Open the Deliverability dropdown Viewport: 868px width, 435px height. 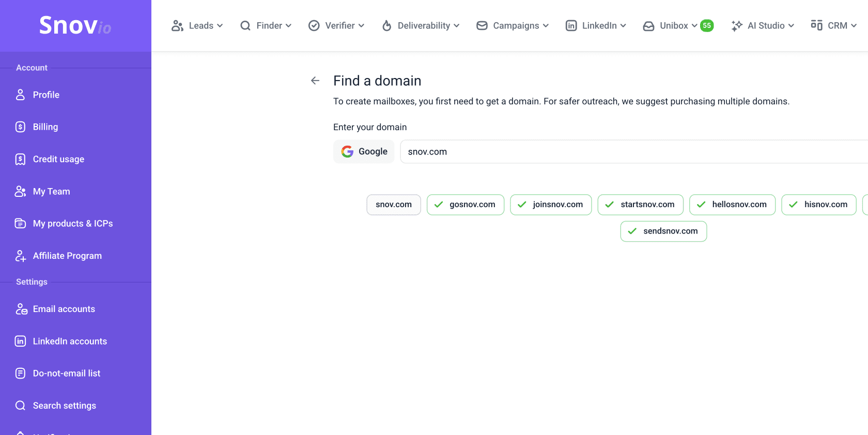coord(421,26)
